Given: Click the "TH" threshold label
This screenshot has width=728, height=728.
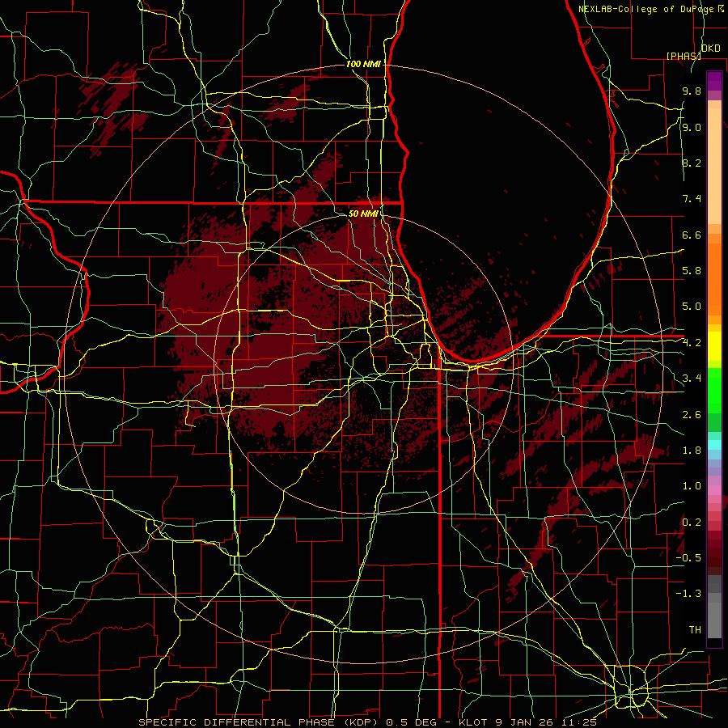Looking at the screenshot, I should point(695,629).
